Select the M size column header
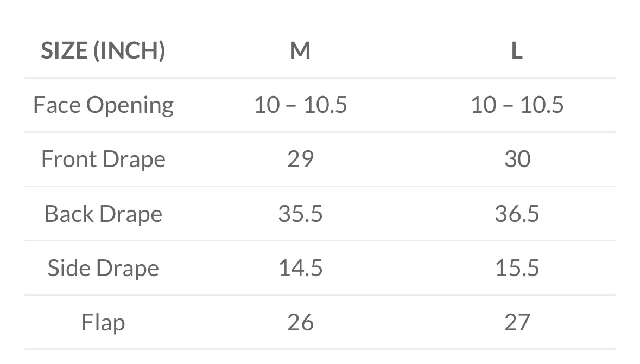 300,51
